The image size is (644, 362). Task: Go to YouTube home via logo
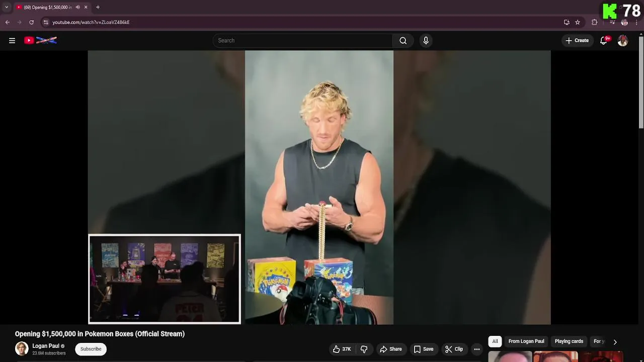(x=40, y=40)
